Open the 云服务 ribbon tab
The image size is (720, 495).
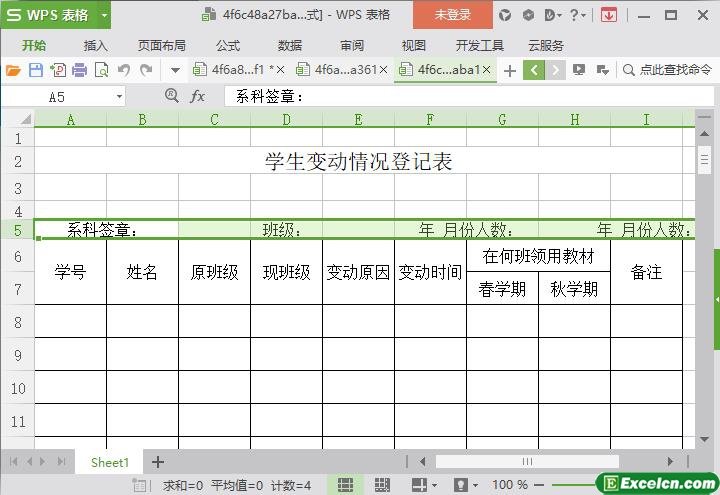(546, 45)
